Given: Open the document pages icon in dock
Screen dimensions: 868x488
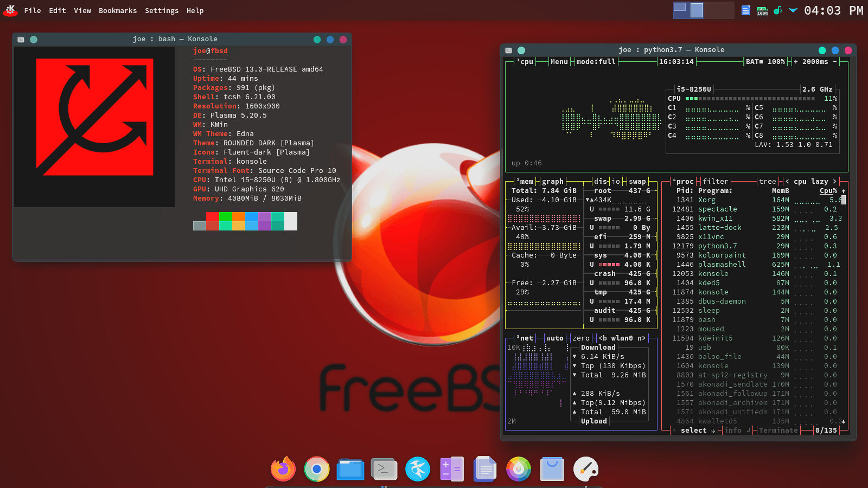Looking at the screenshot, I should pyautogui.click(x=485, y=469).
